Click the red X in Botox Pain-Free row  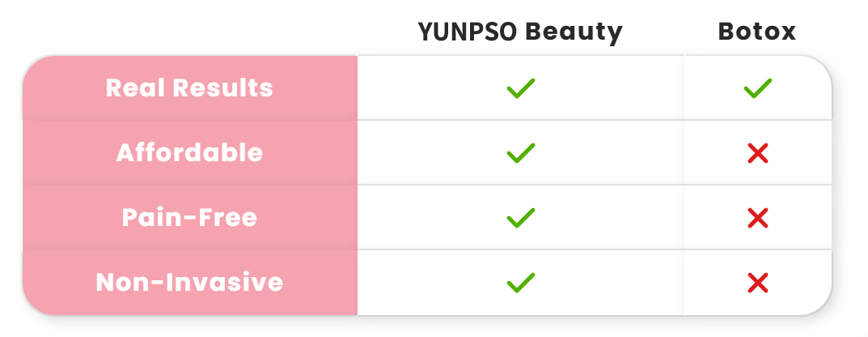pos(757,218)
